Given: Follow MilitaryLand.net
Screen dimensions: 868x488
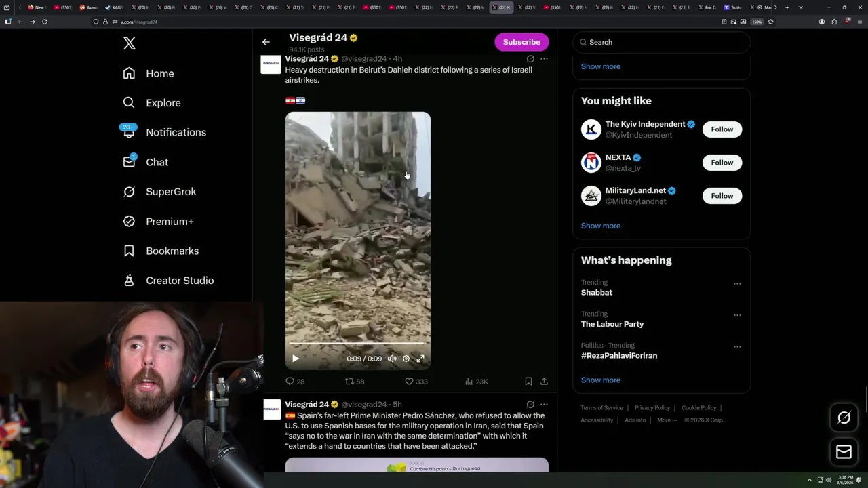Looking at the screenshot, I should [x=722, y=196].
